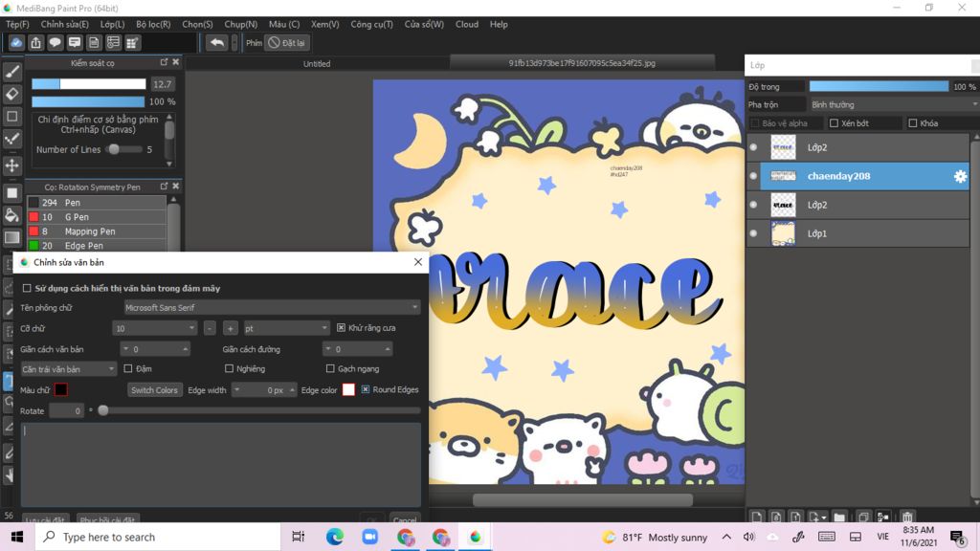Screen dimensions: 980x551
Task: Adjust the Rotate slider handle
Action: (103, 410)
